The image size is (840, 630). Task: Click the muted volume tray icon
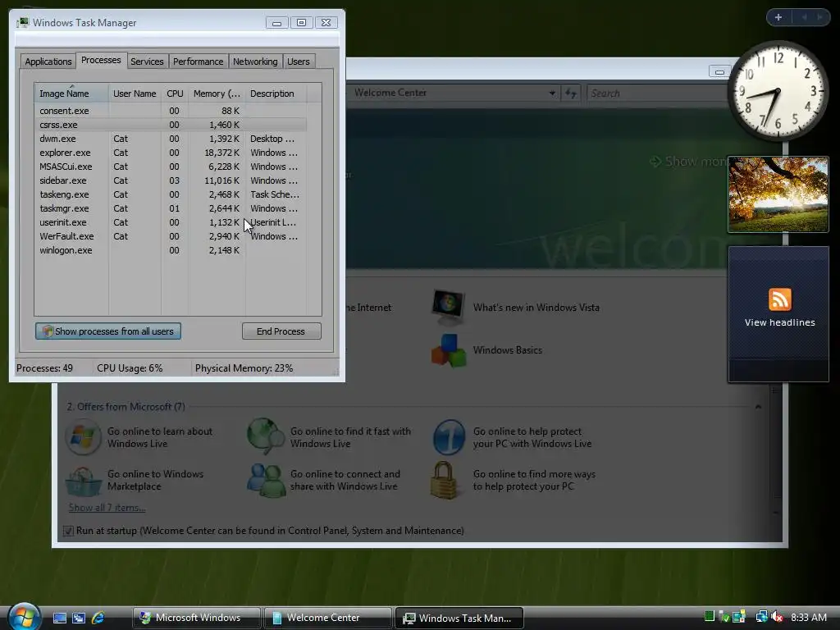pyautogui.click(x=778, y=617)
